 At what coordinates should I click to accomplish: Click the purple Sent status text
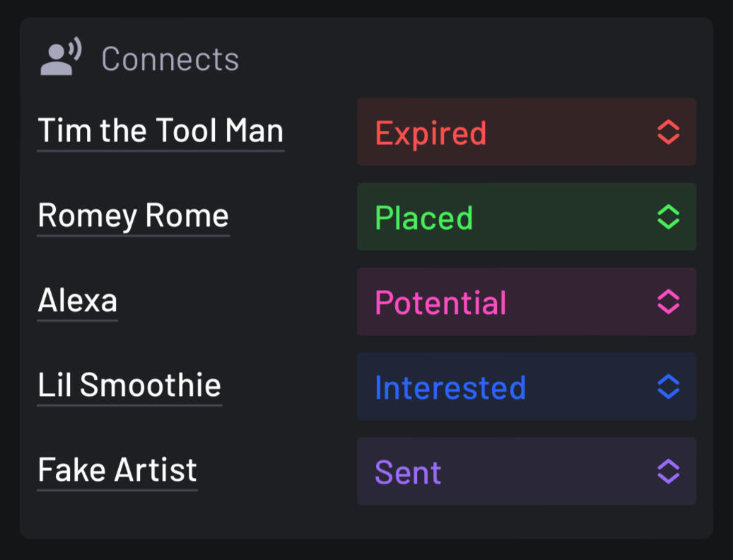(408, 472)
